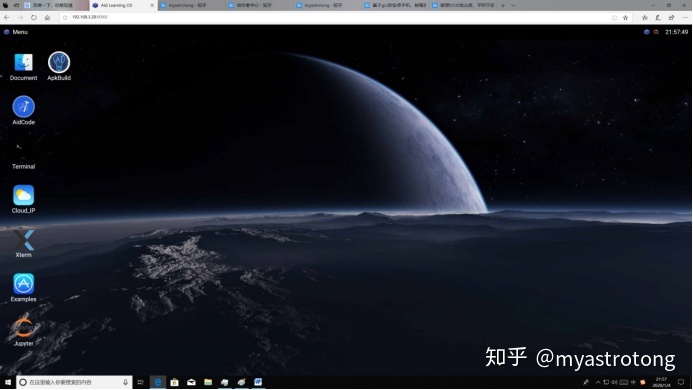Open File Explorer on the taskbar
The width and height of the screenshot is (693, 390).
208,382
